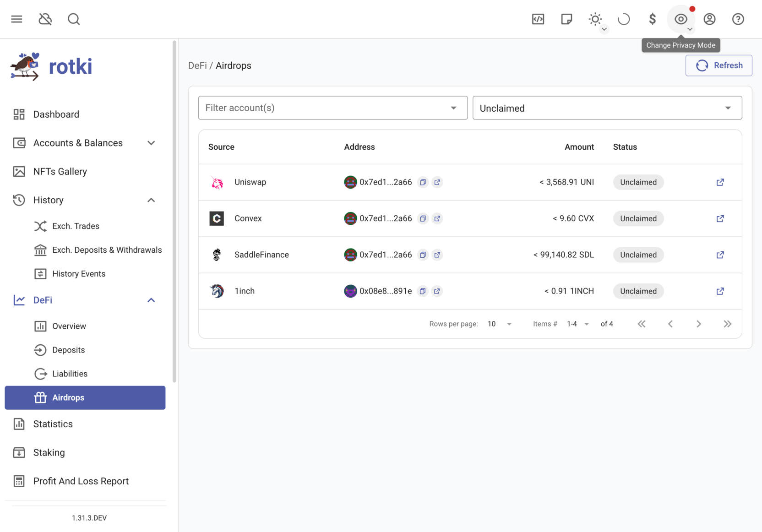Screen dimensions: 762x532
Task: Switch theme with the sun icon
Action: click(x=595, y=19)
